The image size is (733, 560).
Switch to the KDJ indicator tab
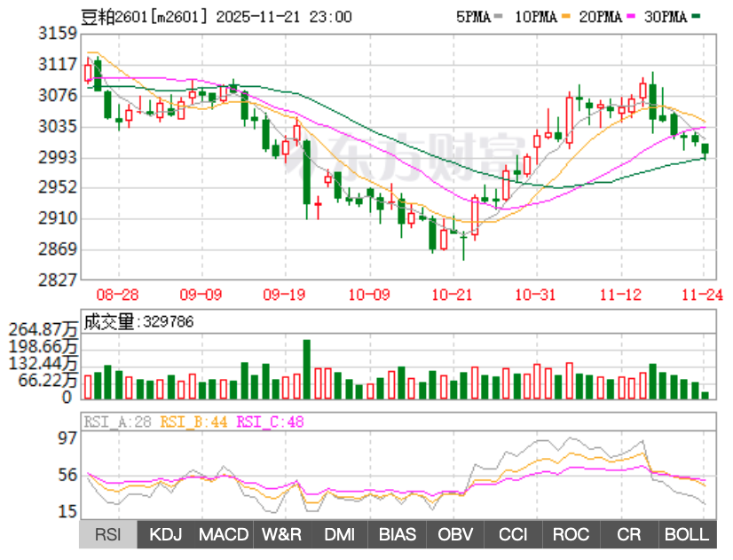(166, 534)
